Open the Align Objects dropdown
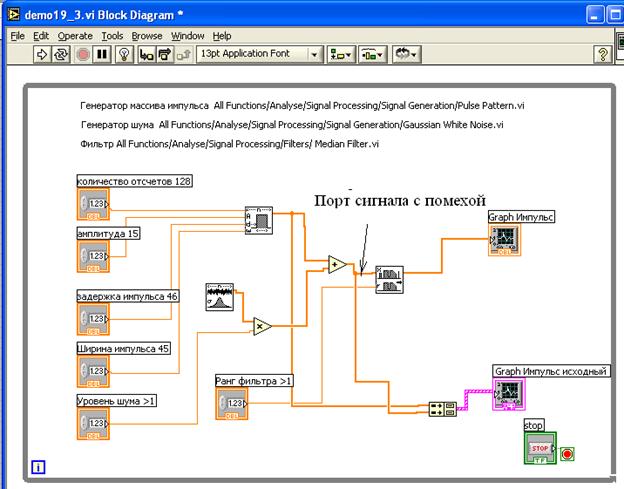This screenshot has height=489, width=624. pyautogui.click(x=341, y=54)
